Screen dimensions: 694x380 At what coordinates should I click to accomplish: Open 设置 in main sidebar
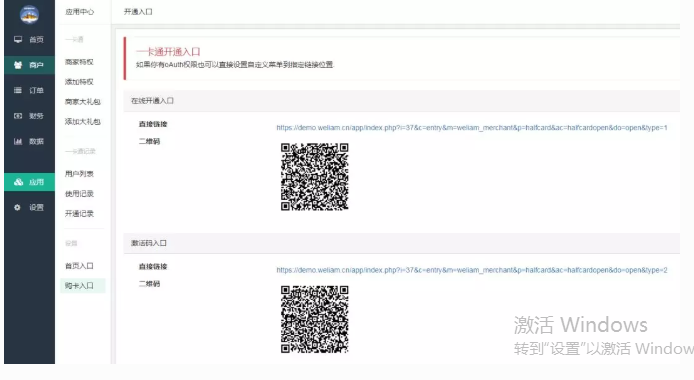click(30, 207)
